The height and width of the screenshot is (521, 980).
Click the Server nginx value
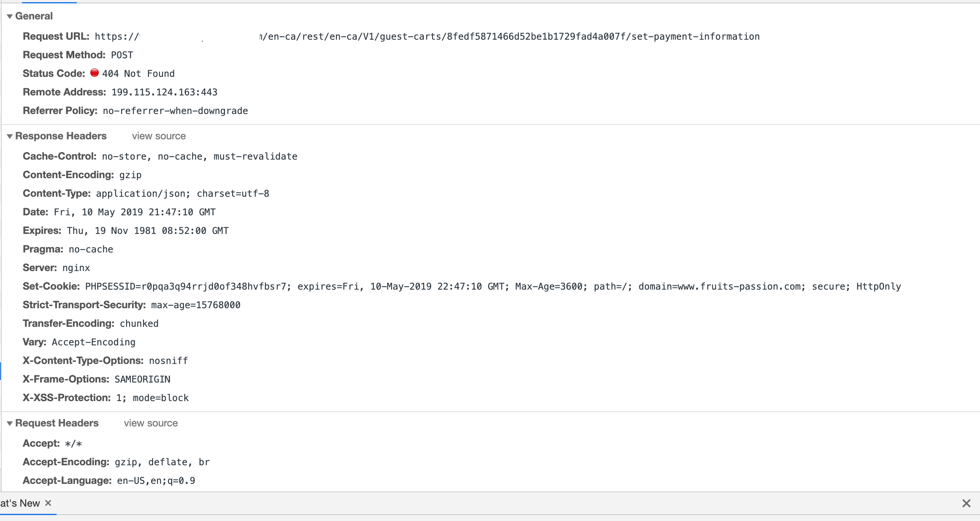76,268
